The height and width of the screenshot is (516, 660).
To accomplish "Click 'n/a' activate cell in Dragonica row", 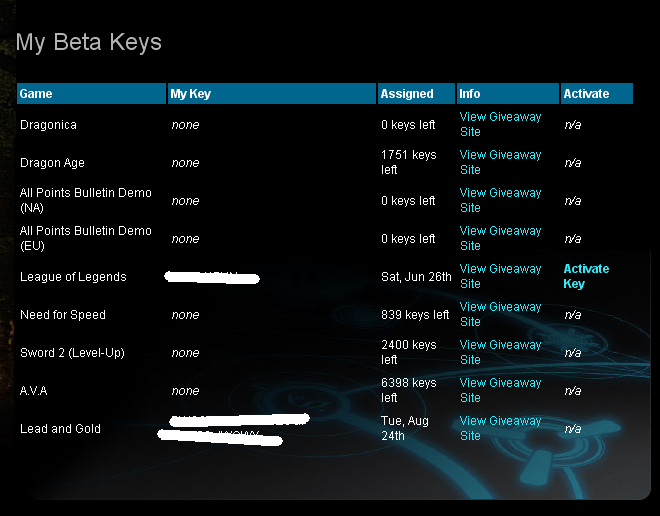I will tap(572, 125).
